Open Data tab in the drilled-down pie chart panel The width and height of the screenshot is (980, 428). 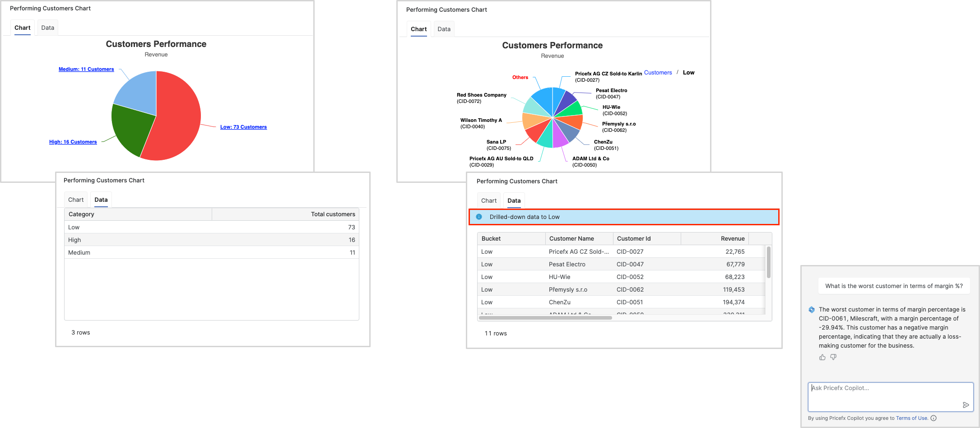point(444,29)
